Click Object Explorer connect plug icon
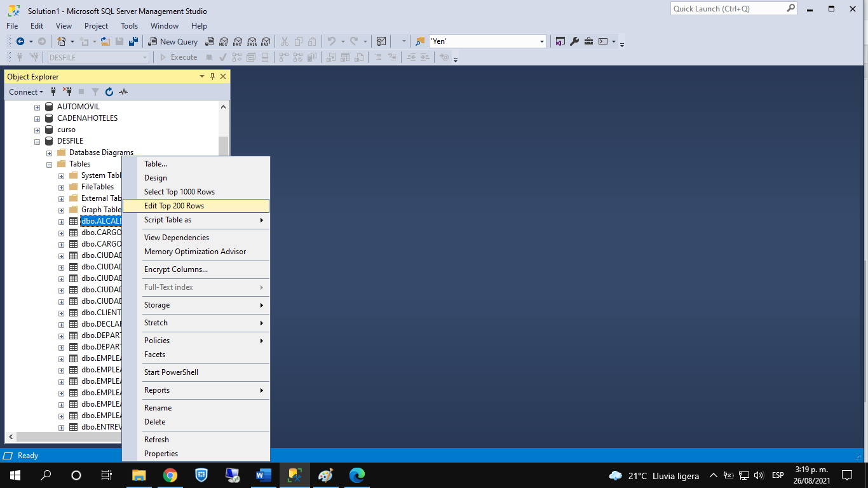 [x=53, y=91]
